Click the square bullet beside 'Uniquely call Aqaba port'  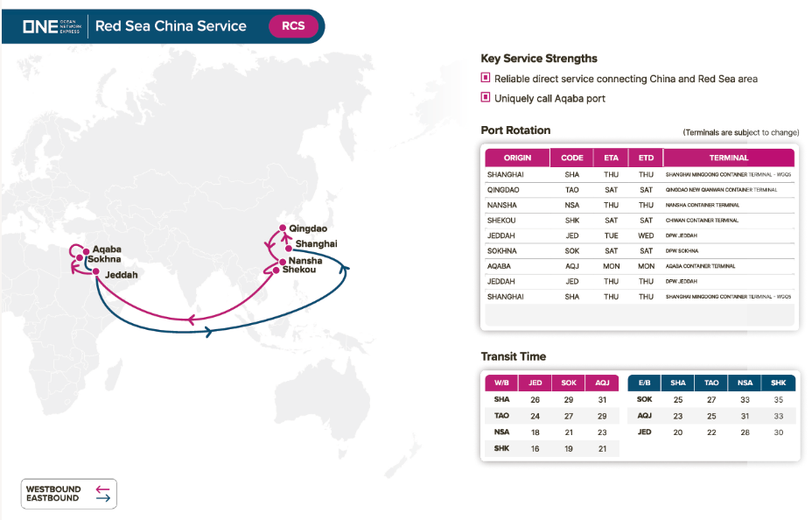[x=486, y=97]
